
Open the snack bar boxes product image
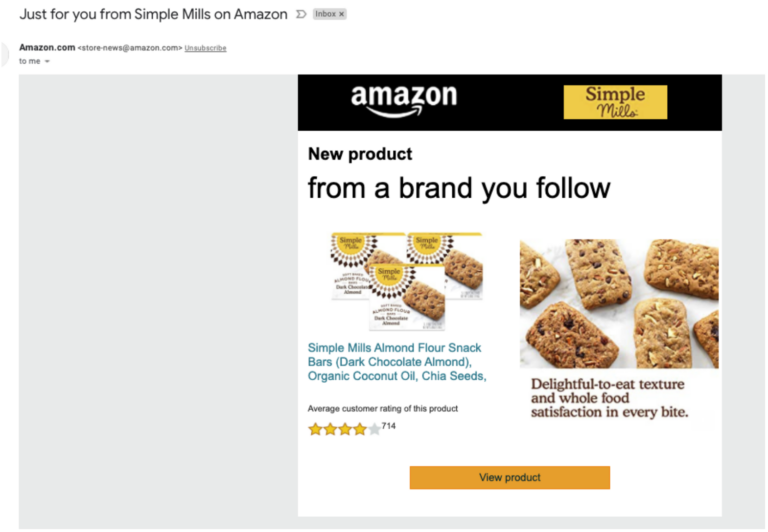coord(407,280)
